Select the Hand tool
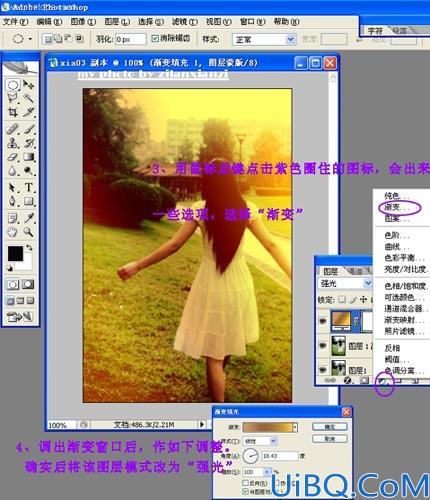 click(x=13, y=232)
